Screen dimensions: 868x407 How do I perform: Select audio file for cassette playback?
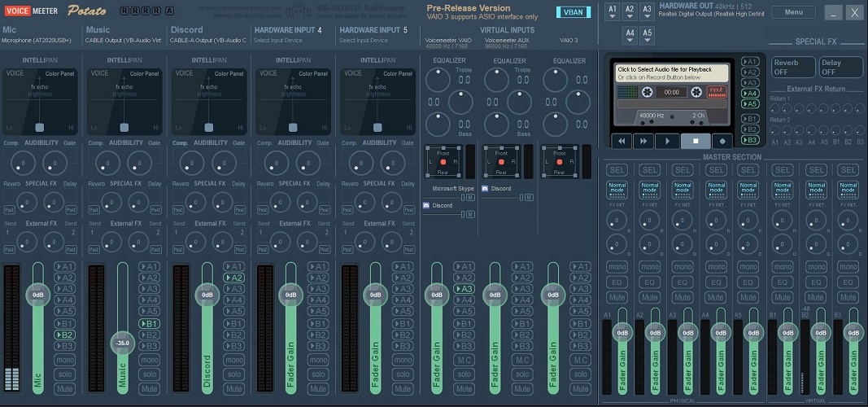tap(672, 73)
